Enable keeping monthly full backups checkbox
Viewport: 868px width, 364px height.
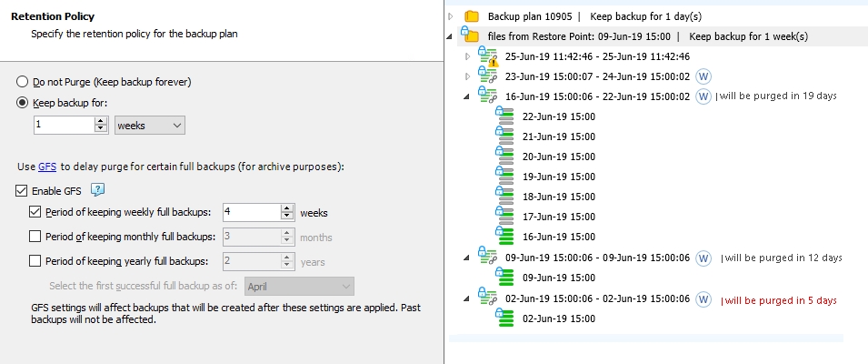[x=35, y=237]
